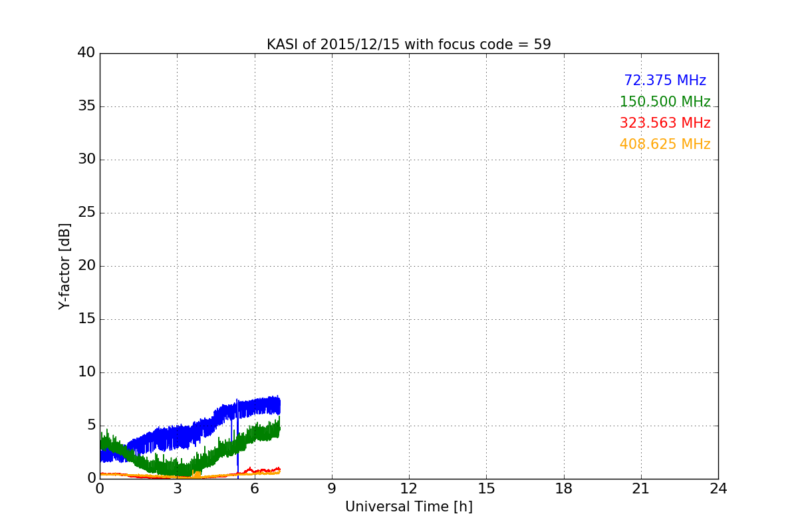This screenshot has height=532, width=798.
Task: Click the x-axis tick label 9
Action: tap(332, 489)
